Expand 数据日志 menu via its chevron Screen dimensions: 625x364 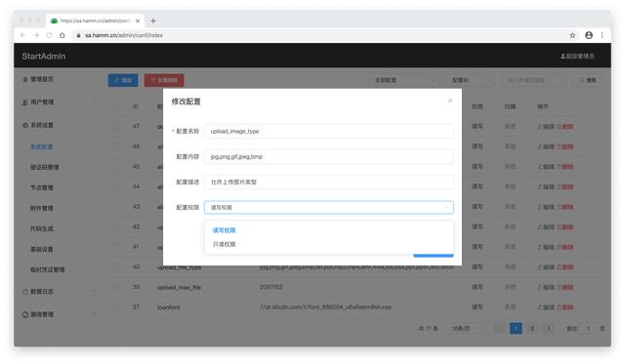[94, 292]
